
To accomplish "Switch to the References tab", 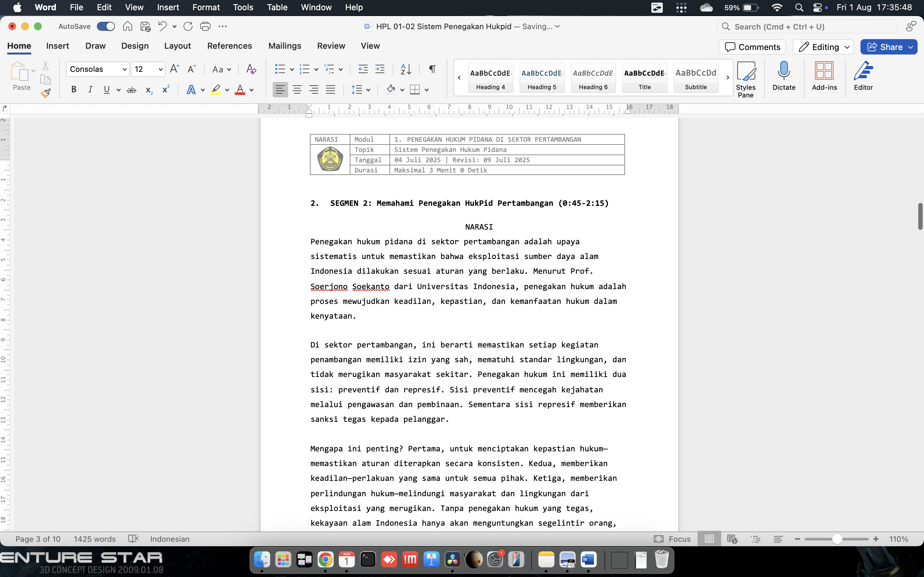I will point(229,46).
